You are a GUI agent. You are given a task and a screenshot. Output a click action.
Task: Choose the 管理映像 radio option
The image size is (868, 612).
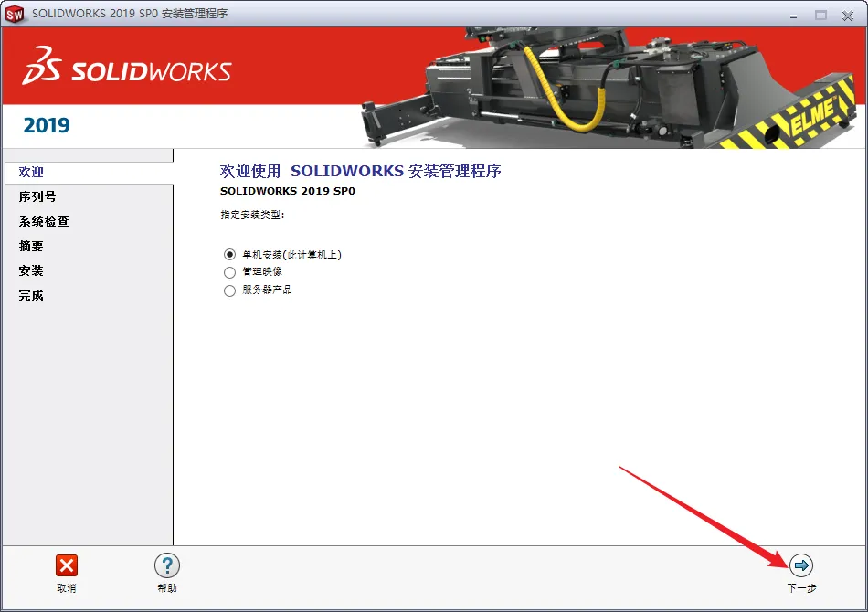click(x=229, y=272)
